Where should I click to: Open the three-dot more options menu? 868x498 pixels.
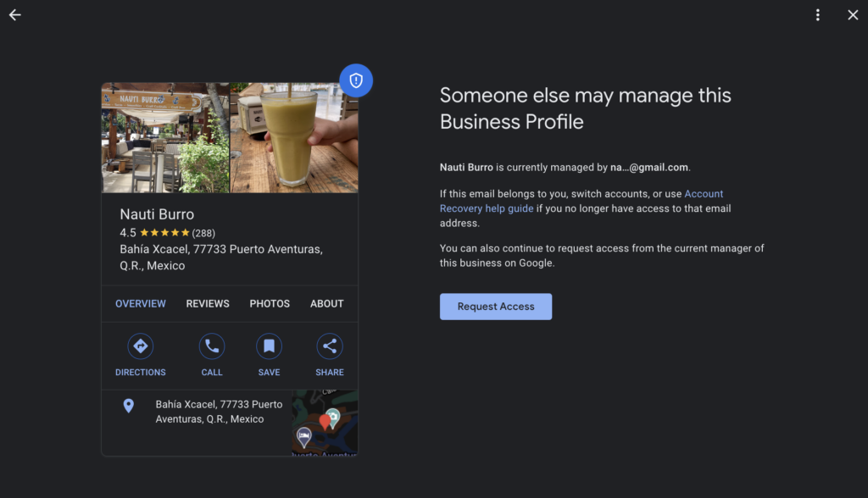click(x=818, y=15)
